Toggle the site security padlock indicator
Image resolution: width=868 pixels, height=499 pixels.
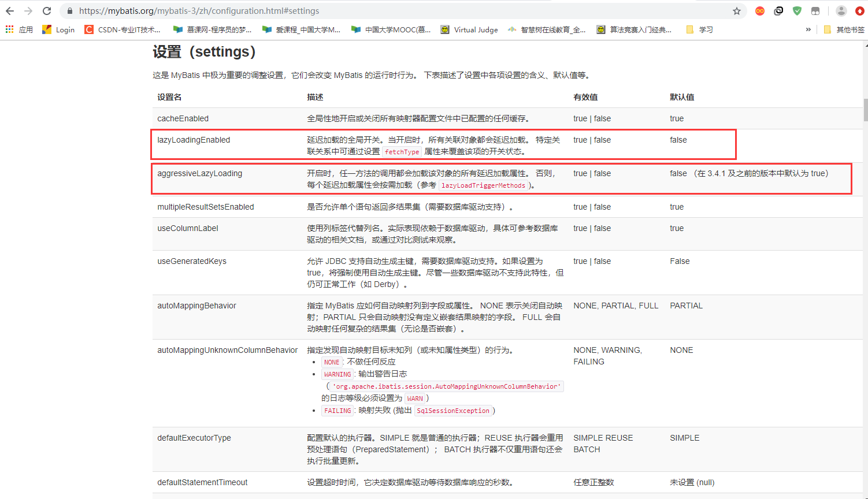(x=69, y=10)
